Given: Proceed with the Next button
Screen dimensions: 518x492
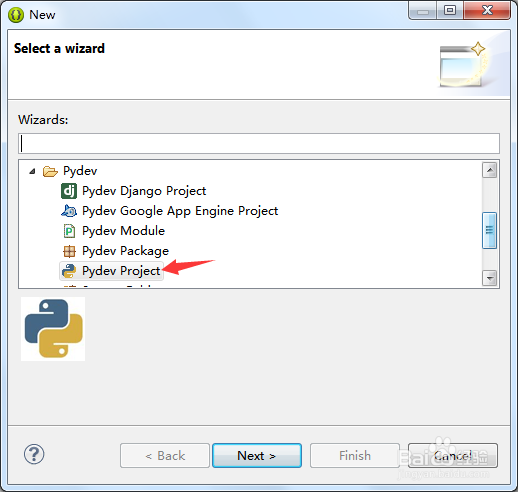Looking at the screenshot, I should [x=257, y=455].
